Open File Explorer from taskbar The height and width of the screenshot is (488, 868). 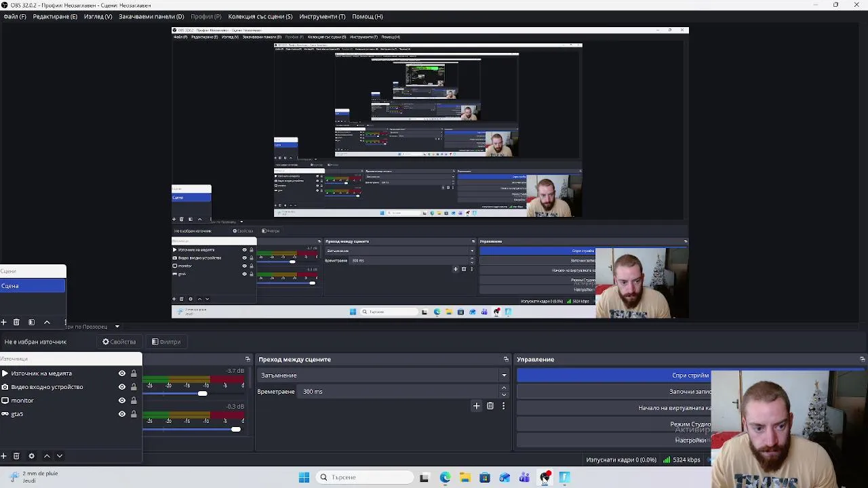(x=465, y=477)
